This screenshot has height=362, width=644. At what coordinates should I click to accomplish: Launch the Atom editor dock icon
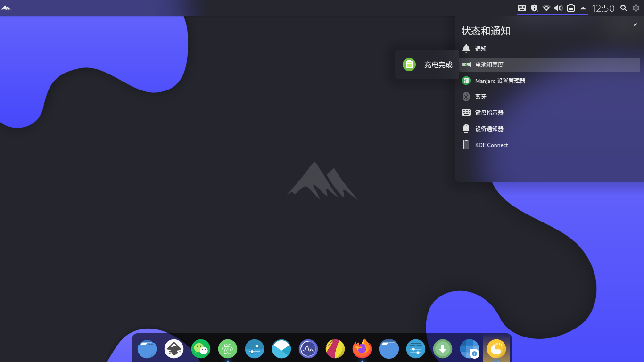pos(228,349)
